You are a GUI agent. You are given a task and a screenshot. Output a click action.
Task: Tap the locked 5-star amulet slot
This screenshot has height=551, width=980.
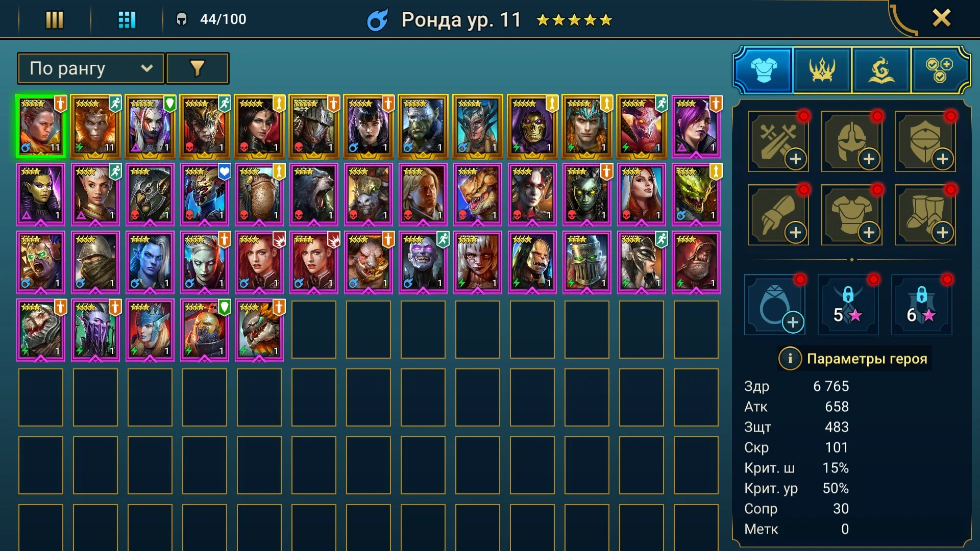[x=848, y=305]
